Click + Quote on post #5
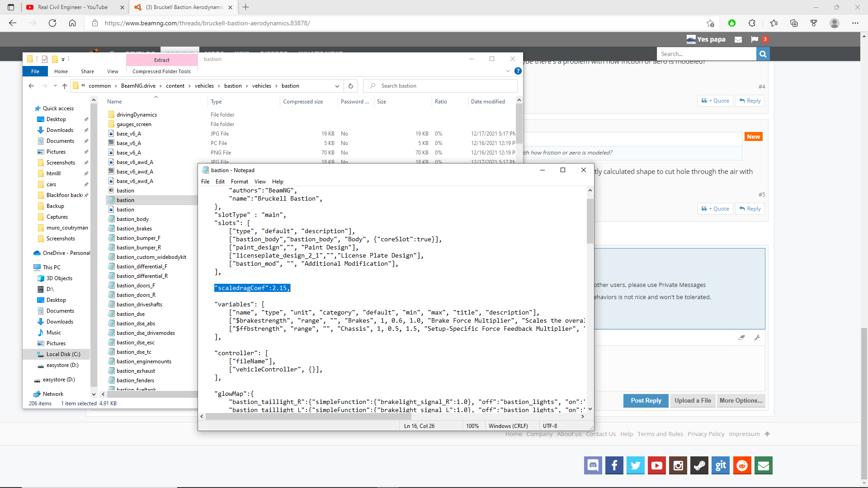This screenshot has width=868, height=488. pyautogui.click(x=715, y=209)
